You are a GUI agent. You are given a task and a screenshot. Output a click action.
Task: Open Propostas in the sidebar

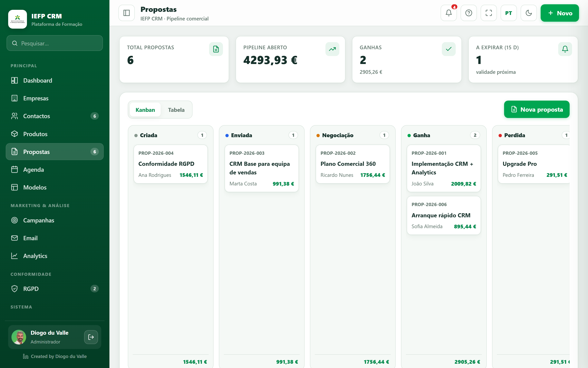55,152
